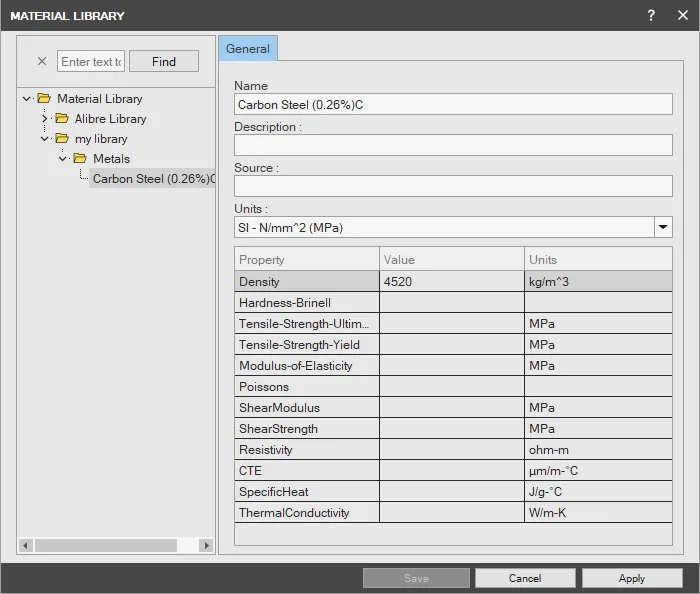
Task: Focus the search text field
Action: [91, 61]
